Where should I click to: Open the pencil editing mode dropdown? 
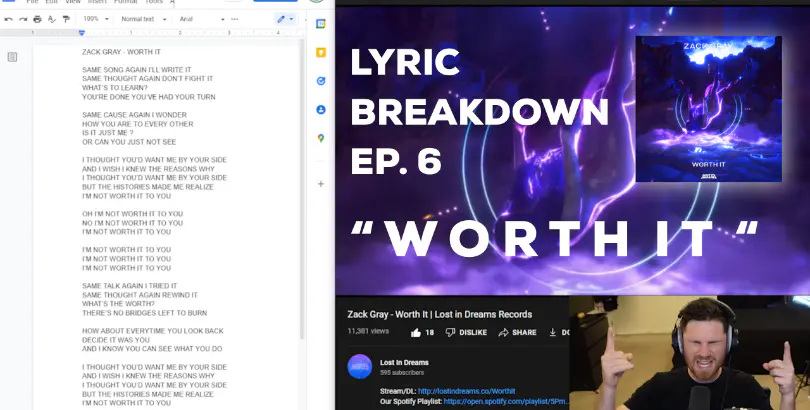pos(285,19)
